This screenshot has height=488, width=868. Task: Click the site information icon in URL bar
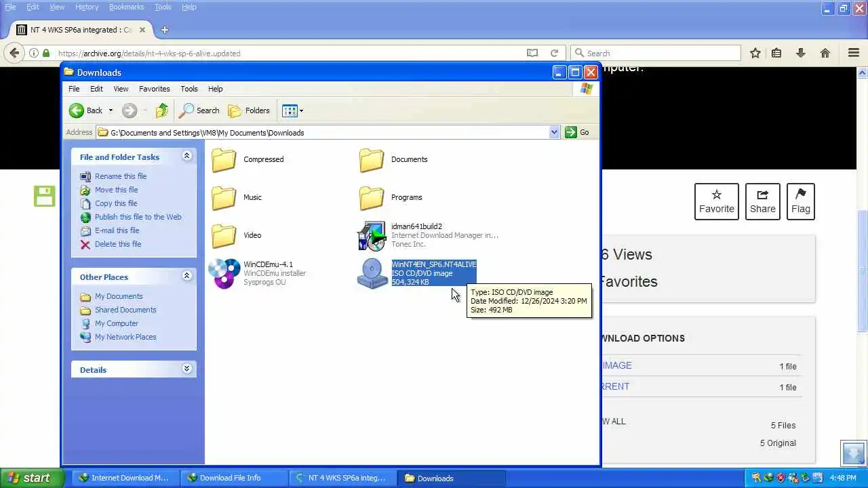[33, 53]
